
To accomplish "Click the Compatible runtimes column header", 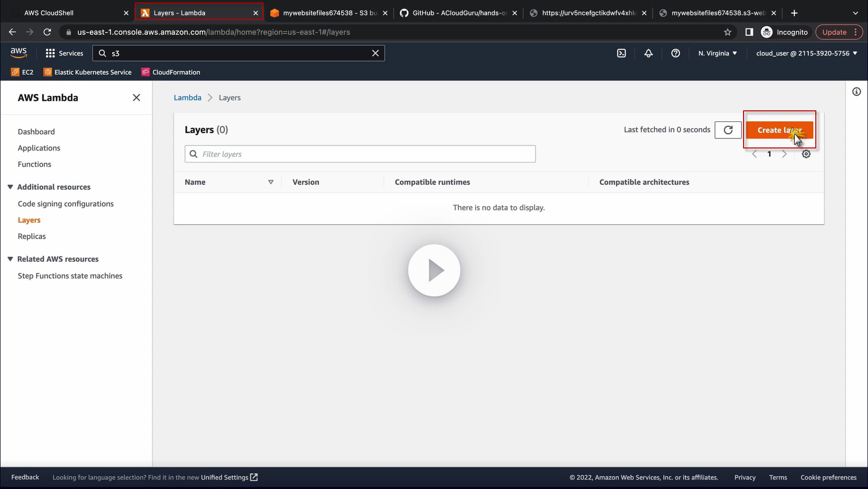I will tap(432, 182).
